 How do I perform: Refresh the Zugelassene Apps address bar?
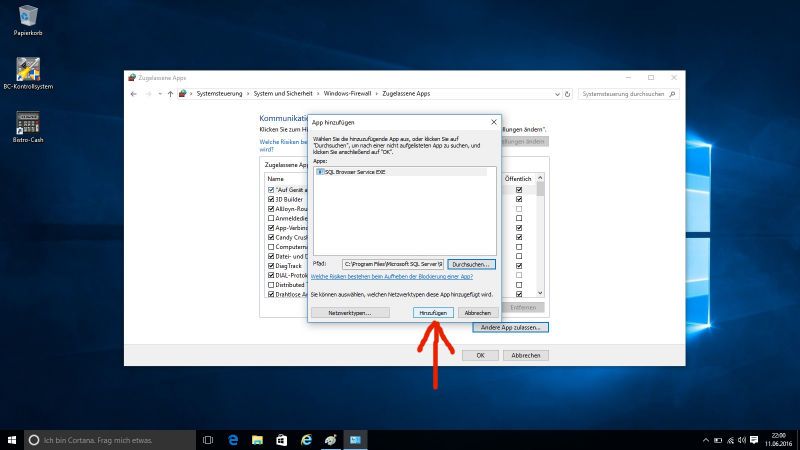pyautogui.click(x=567, y=94)
